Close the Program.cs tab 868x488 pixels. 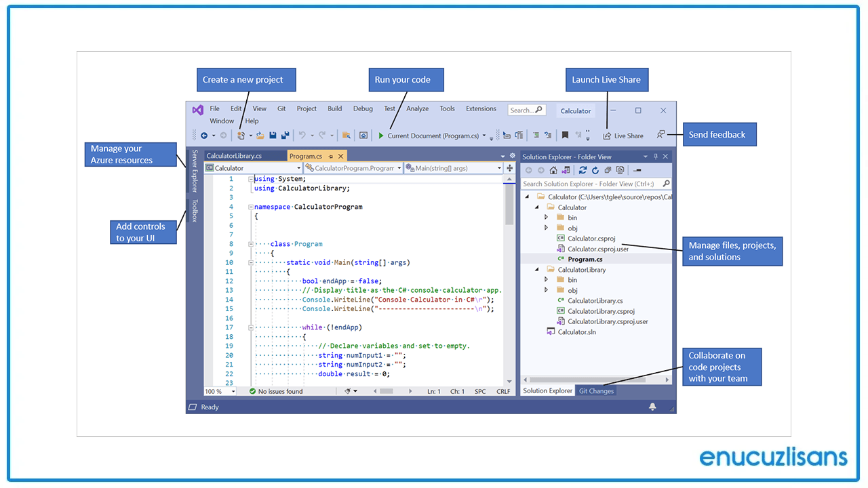click(x=340, y=156)
